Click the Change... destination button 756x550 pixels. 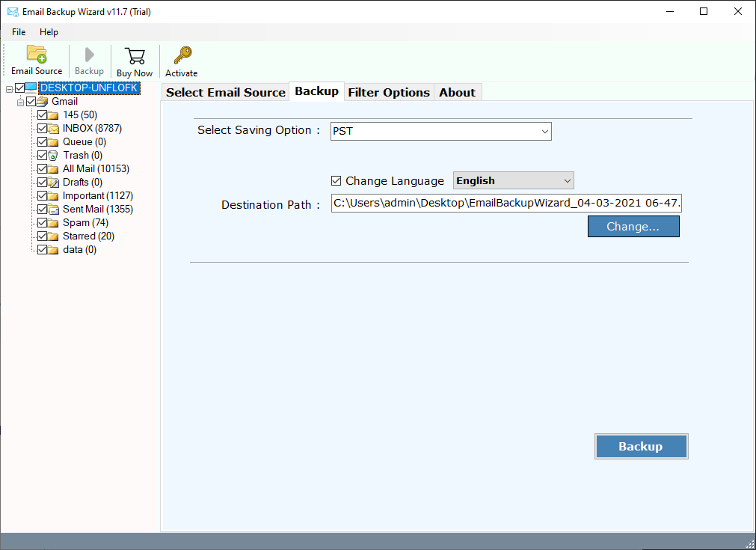(633, 226)
